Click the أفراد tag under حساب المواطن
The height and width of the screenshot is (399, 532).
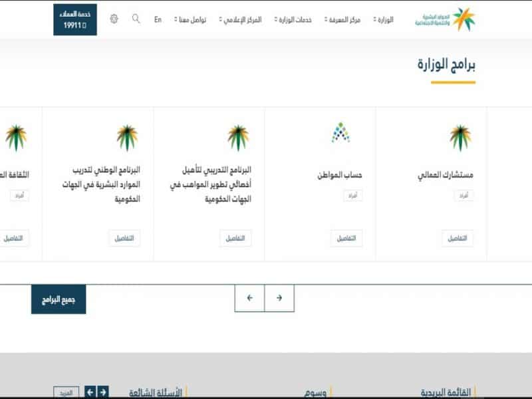(353, 196)
